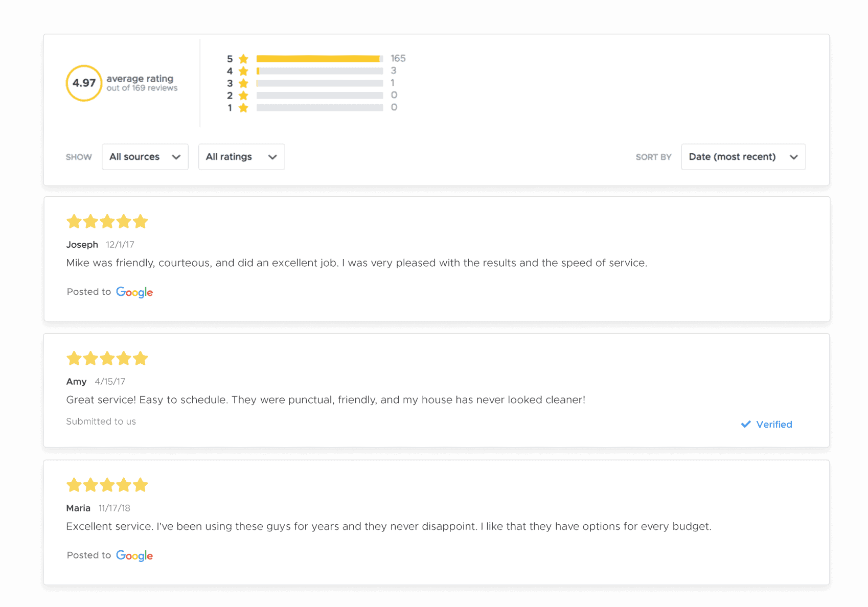The width and height of the screenshot is (868, 607).
Task: Click the 165 five-star review count
Action: [x=398, y=58]
